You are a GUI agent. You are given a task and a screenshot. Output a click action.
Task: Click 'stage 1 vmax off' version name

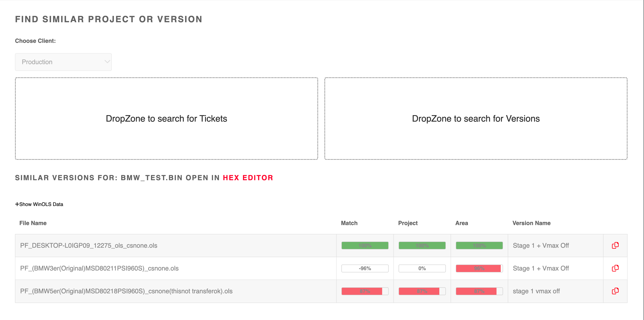coord(536,291)
